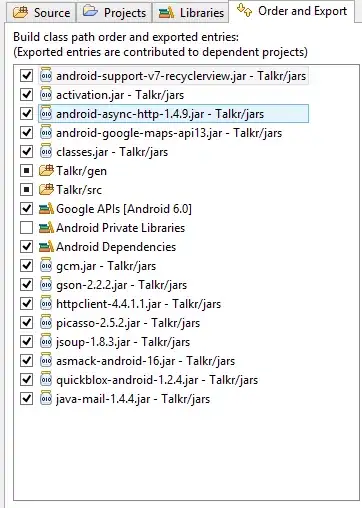The width and height of the screenshot is (362, 508).
Task: Toggle gcm.jar export checkbox
Action: pos(26,266)
